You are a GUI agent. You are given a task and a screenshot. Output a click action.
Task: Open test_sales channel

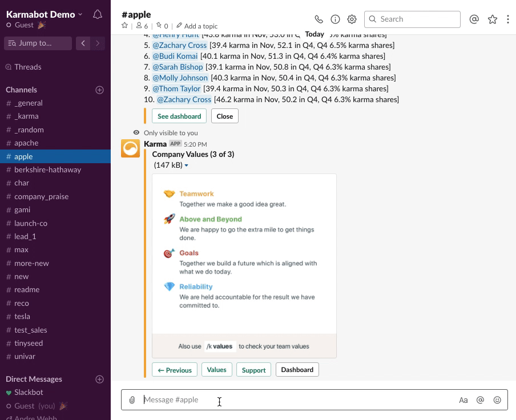pos(55,330)
